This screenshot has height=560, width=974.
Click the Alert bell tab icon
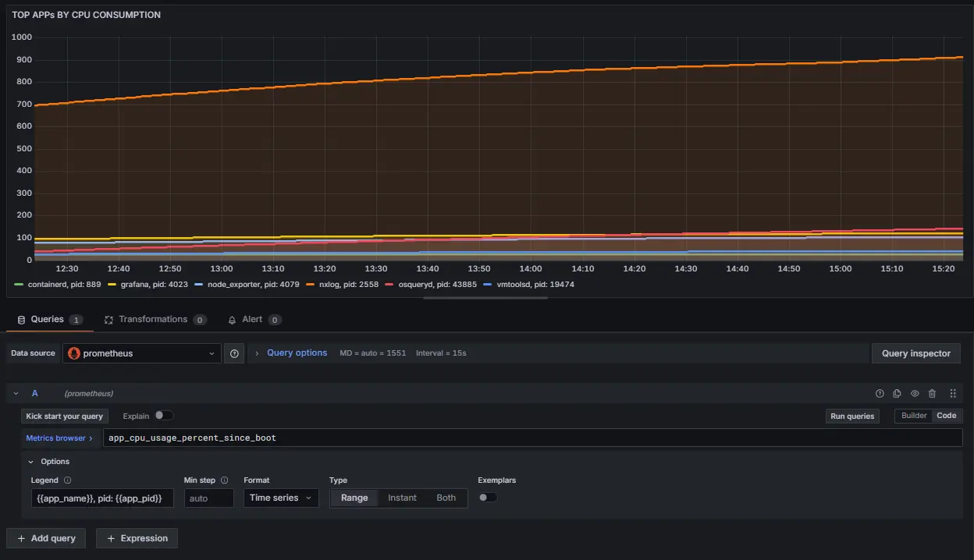pyautogui.click(x=232, y=320)
